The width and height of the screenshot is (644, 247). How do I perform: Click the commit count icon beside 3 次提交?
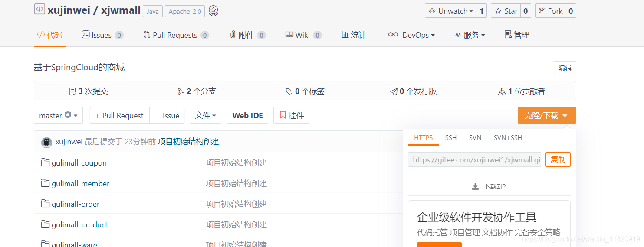pos(72,91)
